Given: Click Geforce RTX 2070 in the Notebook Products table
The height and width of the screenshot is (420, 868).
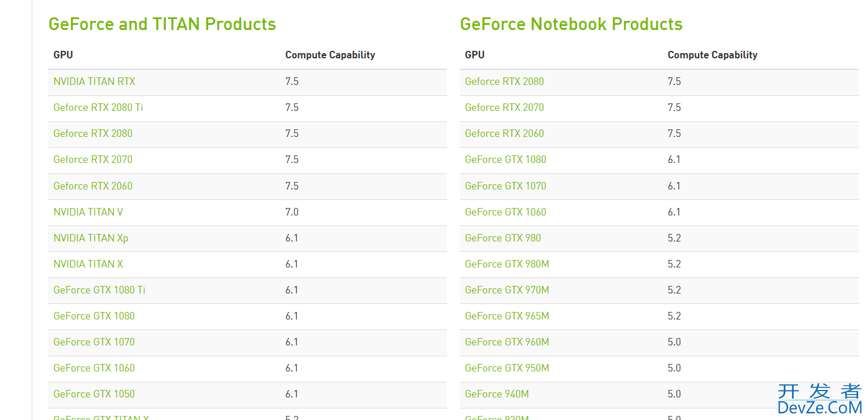Looking at the screenshot, I should [504, 107].
